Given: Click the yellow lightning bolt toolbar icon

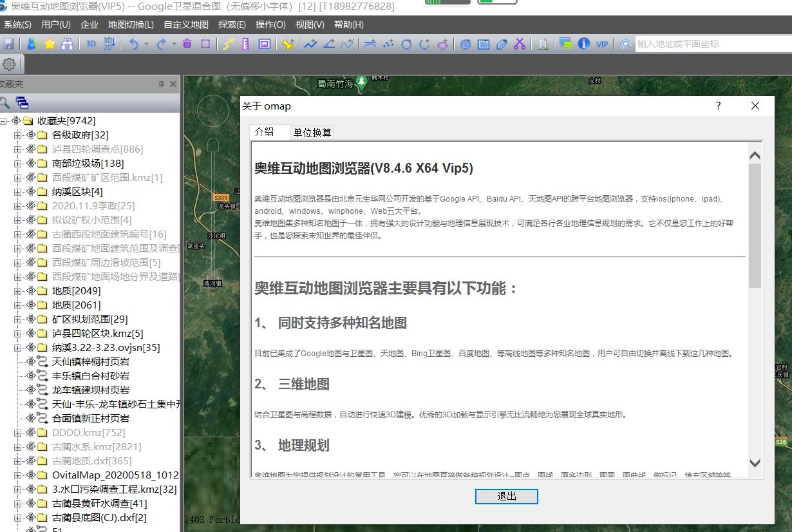Looking at the screenshot, I should click(228, 44).
